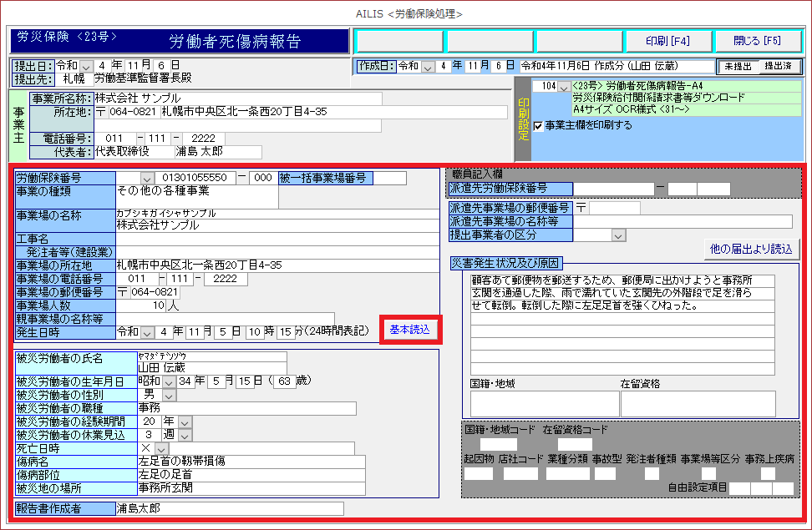The image size is (812, 530).
Task: Expand the 死亡日時 dropdown
Action: [x=162, y=448]
